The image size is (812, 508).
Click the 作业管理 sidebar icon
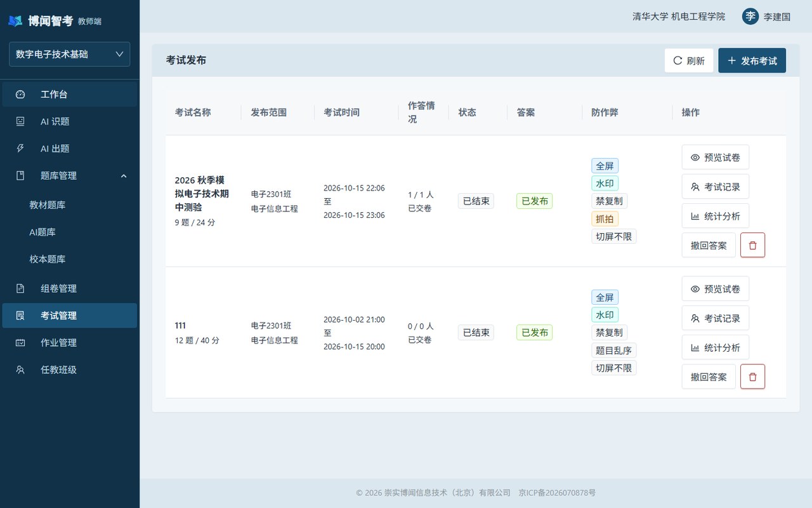(20, 343)
